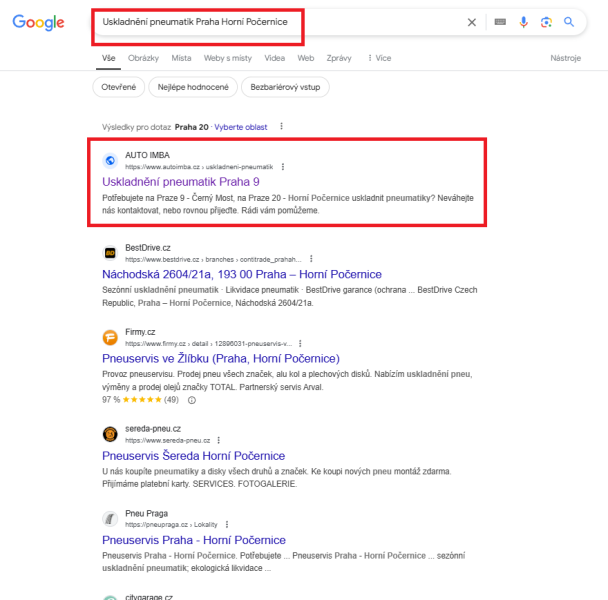The width and height of the screenshot is (608, 600).
Task: Click the pneupraga.cz › Lokality breadcrumb
Action: tap(171, 525)
